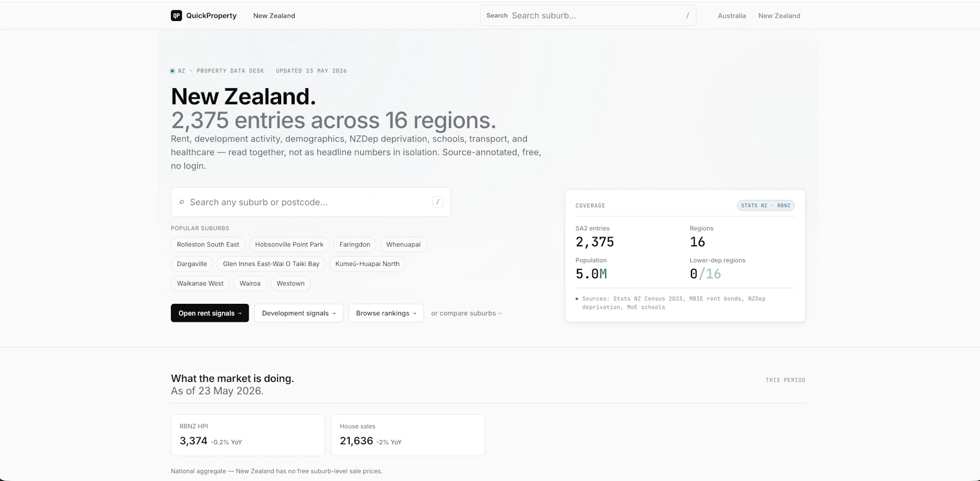Follow the or compare suburbs link
Image resolution: width=980 pixels, height=481 pixels.
(x=466, y=313)
